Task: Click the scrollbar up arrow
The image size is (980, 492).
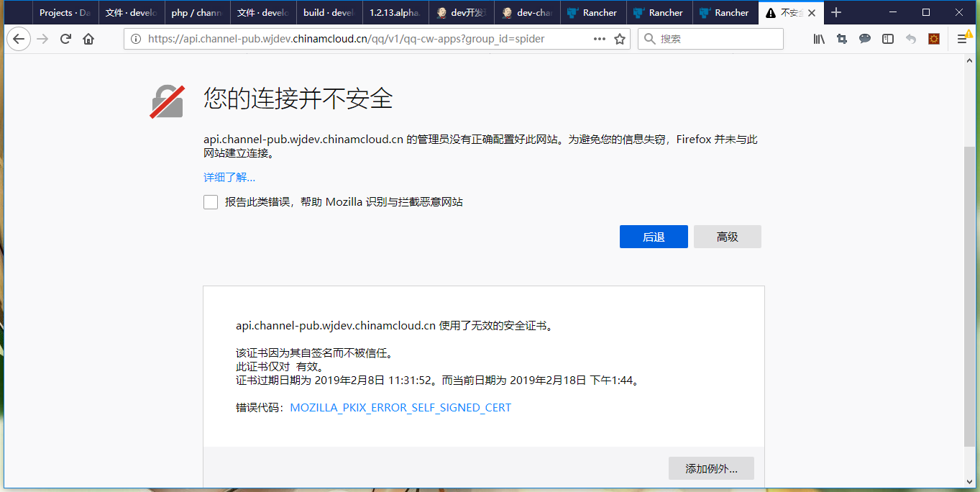Action: coord(971,60)
